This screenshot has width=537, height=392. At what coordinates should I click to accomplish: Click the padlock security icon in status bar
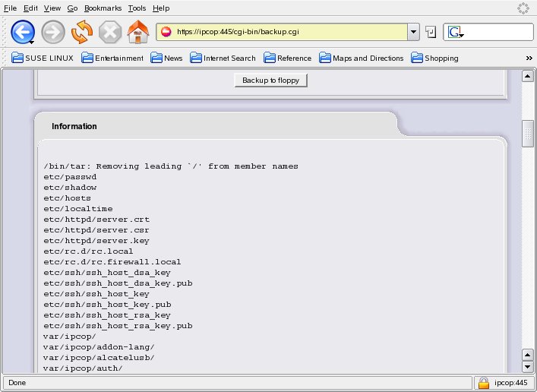point(483,383)
